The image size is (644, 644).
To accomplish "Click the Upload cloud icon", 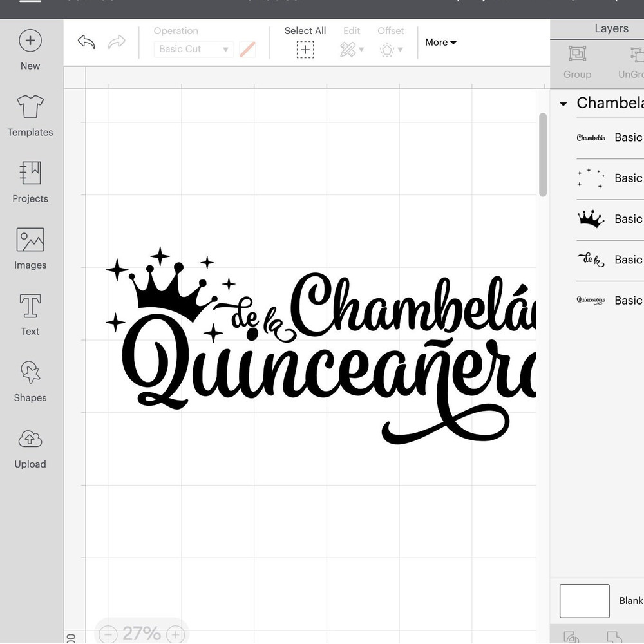I will pos(30,439).
